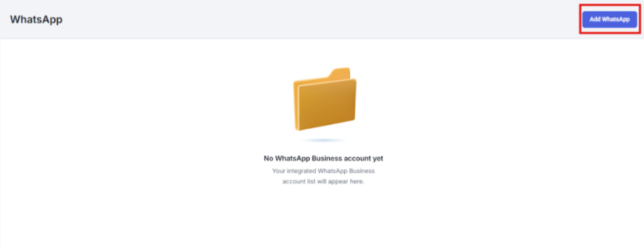Image resolution: width=644 pixels, height=249 pixels.
Task: Click the word 'WhatsApp' on the blue button
Action: tap(616, 19)
